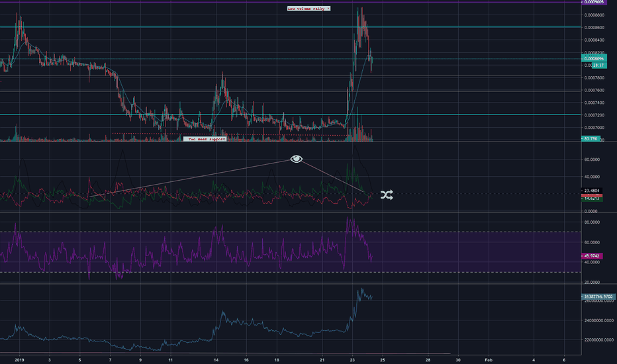Click the current price label 0.0008096
This screenshot has width=617, height=364.
pyautogui.click(x=594, y=59)
